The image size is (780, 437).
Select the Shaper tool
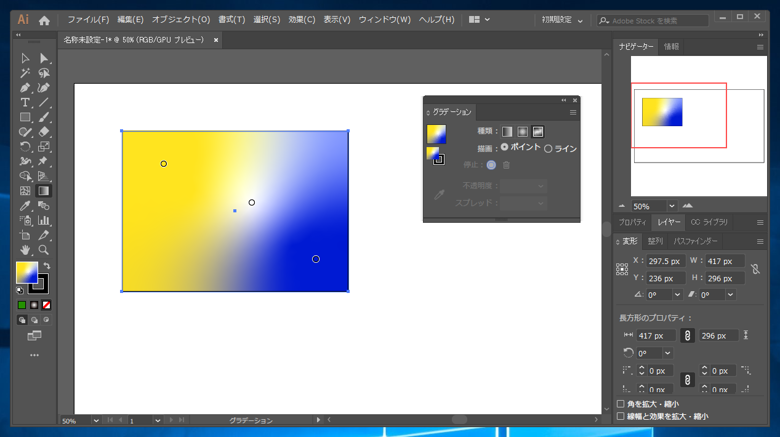(x=25, y=132)
